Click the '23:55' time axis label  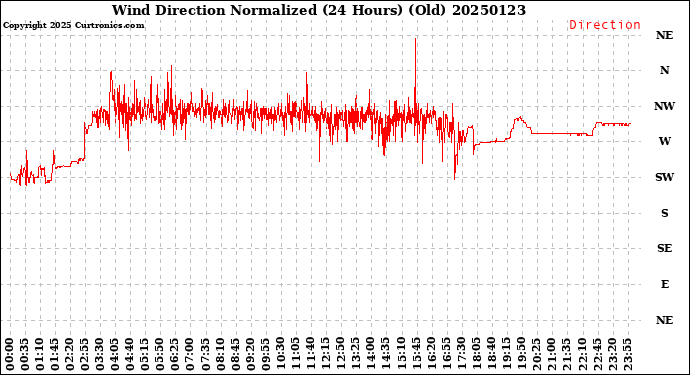tap(627, 354)
